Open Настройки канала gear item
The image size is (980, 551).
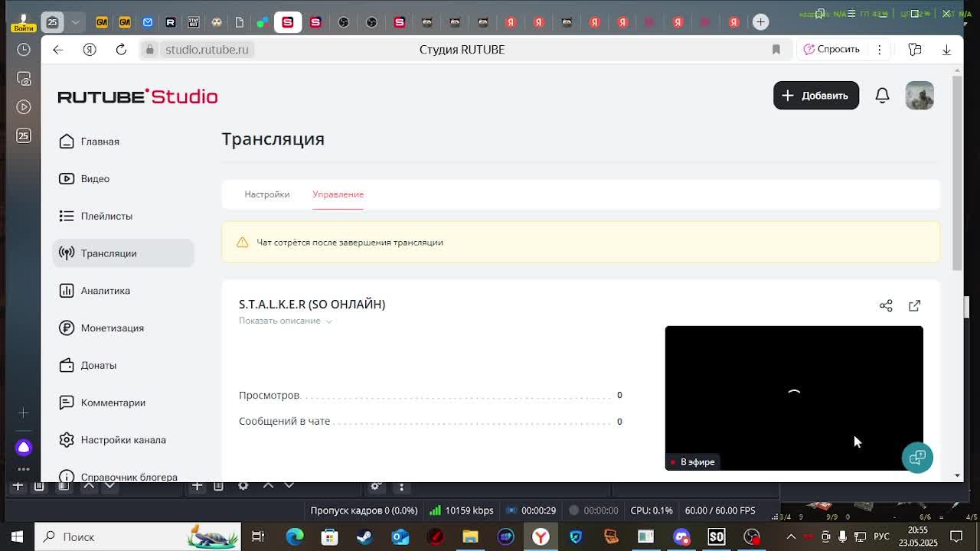point(122,440)
